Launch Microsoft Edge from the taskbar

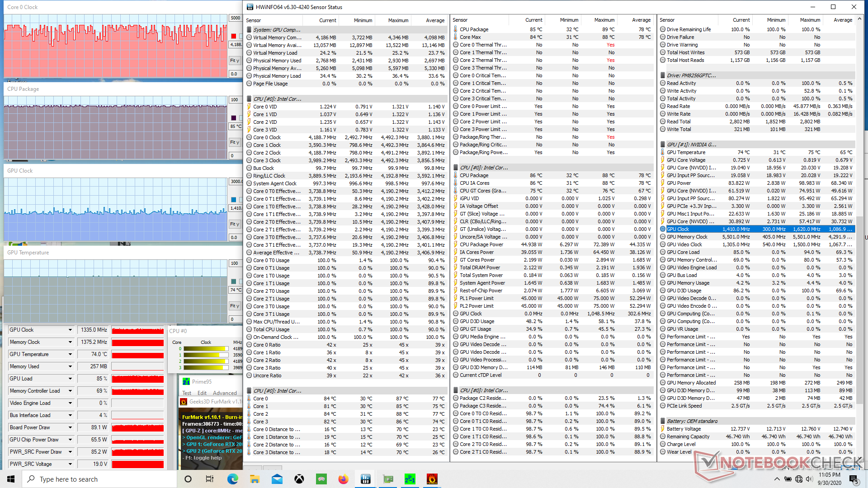(233, 479)
